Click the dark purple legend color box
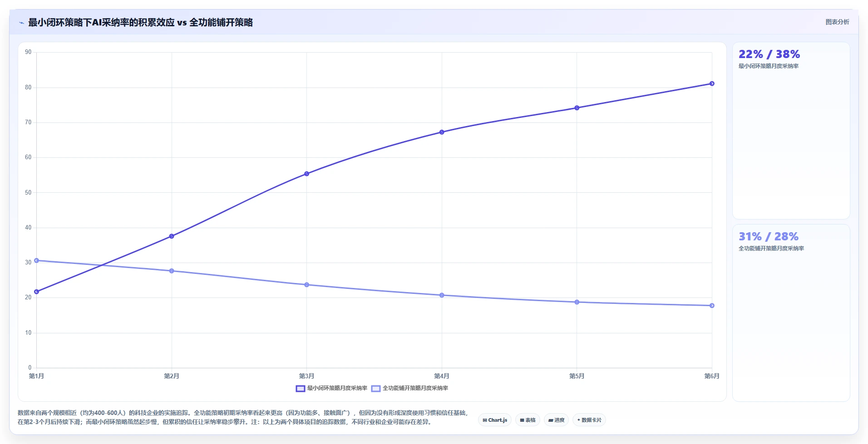The height and width of the screenshot is (444, 868). pyautogui.click(x=300, y=388)
